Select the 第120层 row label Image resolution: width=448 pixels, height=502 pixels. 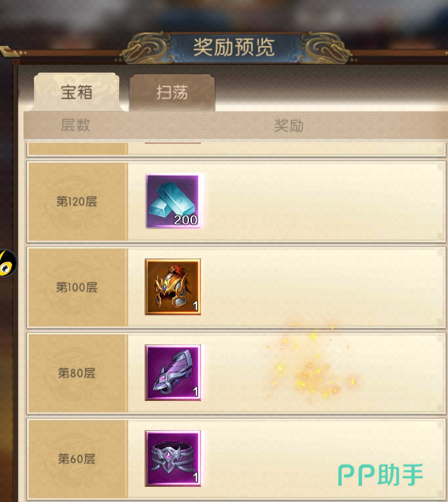tap(77, 201)
